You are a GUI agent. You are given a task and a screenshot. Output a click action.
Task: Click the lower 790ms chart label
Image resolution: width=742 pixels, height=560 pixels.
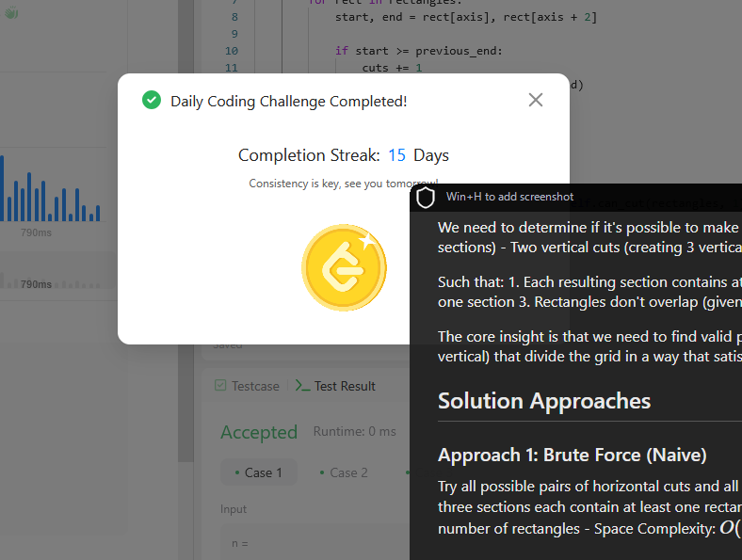pos(36,284)
